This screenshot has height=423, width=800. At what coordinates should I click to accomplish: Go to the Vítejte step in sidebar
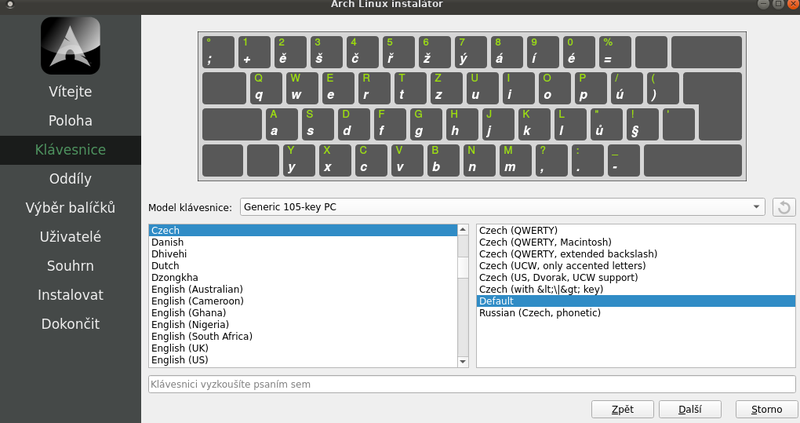coord(70,92)
